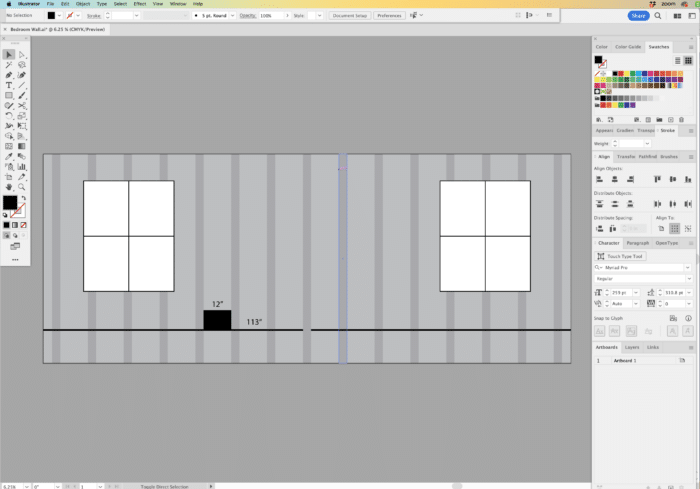Click the Document Setup button

350,16
